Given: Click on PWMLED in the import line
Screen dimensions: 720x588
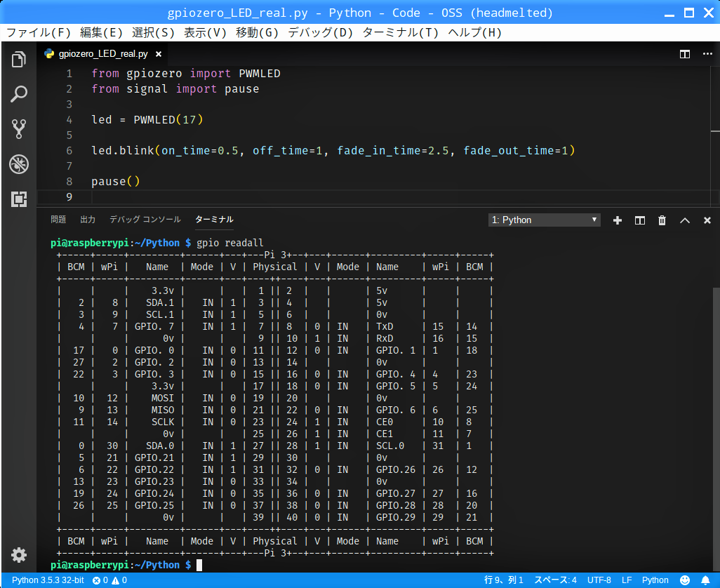Looking at the screenshot, I should click(x=260, y=74).
